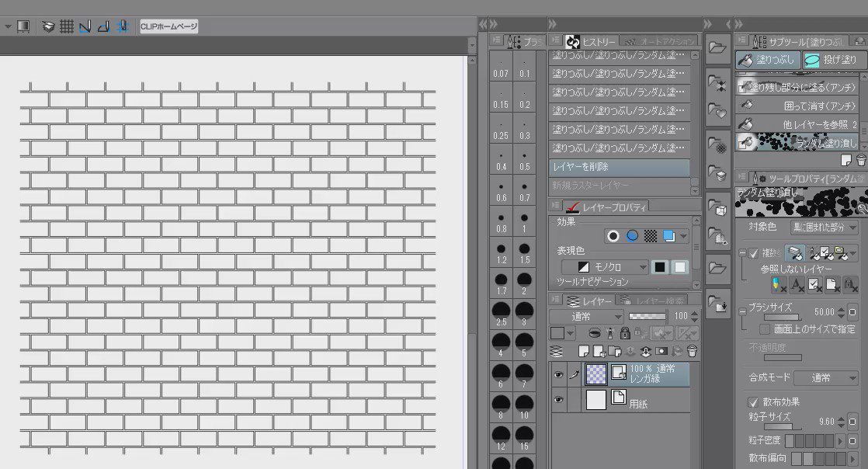
Task: Hide the 用紙 layer with eye icon
Action: click(558, 399)
